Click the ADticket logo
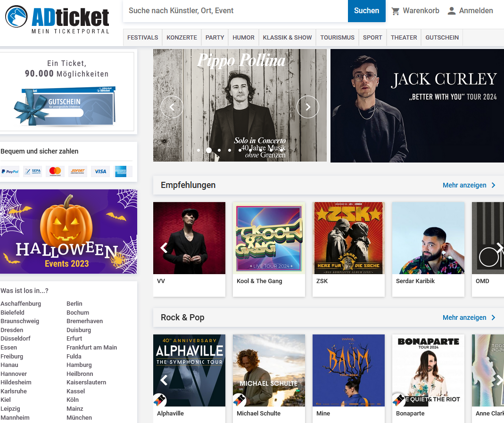 pos(57,20)
